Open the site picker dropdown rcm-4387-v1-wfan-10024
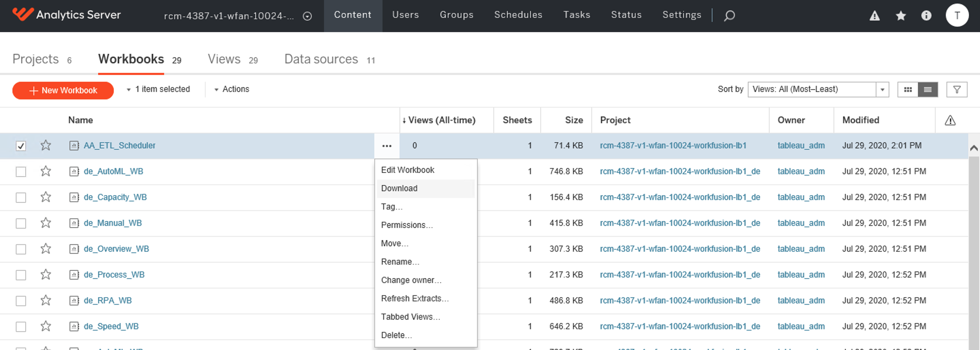Viewport: 980px width, 350px height. tap(238, 16)
